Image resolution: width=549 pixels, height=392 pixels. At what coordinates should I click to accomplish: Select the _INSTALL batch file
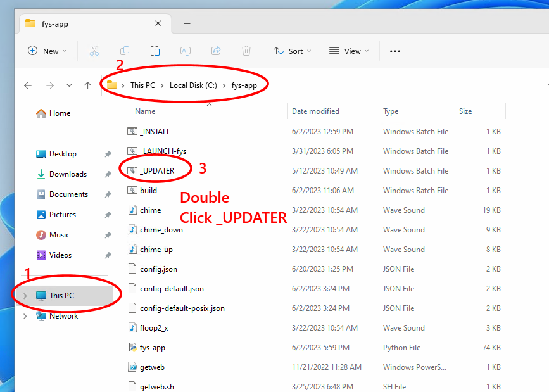[155, 132]
